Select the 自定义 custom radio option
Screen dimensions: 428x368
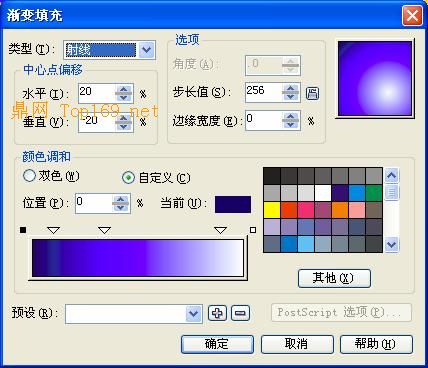(x=128, y=178)
